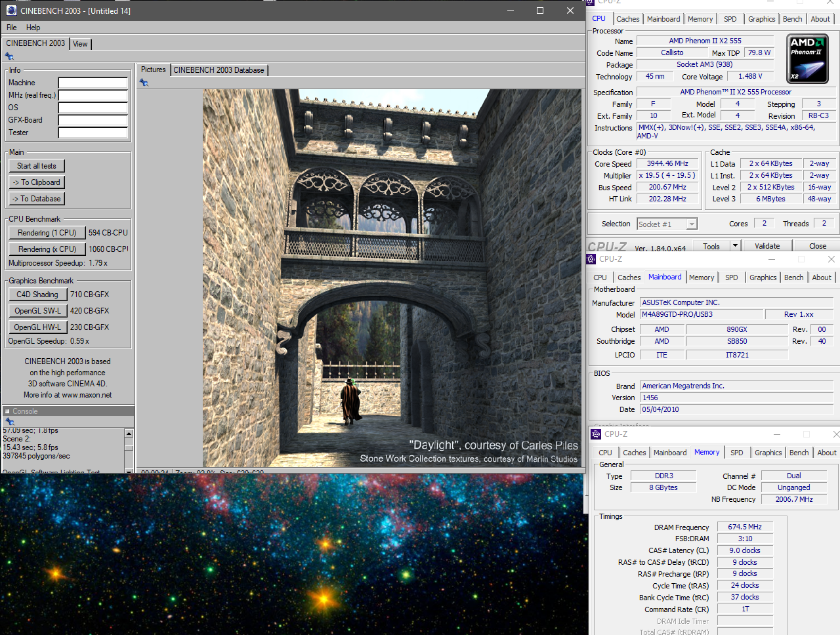Click the CPU-Z chip icon in Memory window
840x635 pixels.
click(x=596, y=434)
